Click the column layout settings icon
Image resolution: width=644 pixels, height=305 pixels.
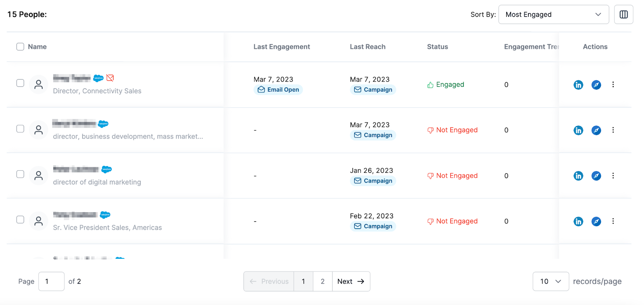(623, 14)
